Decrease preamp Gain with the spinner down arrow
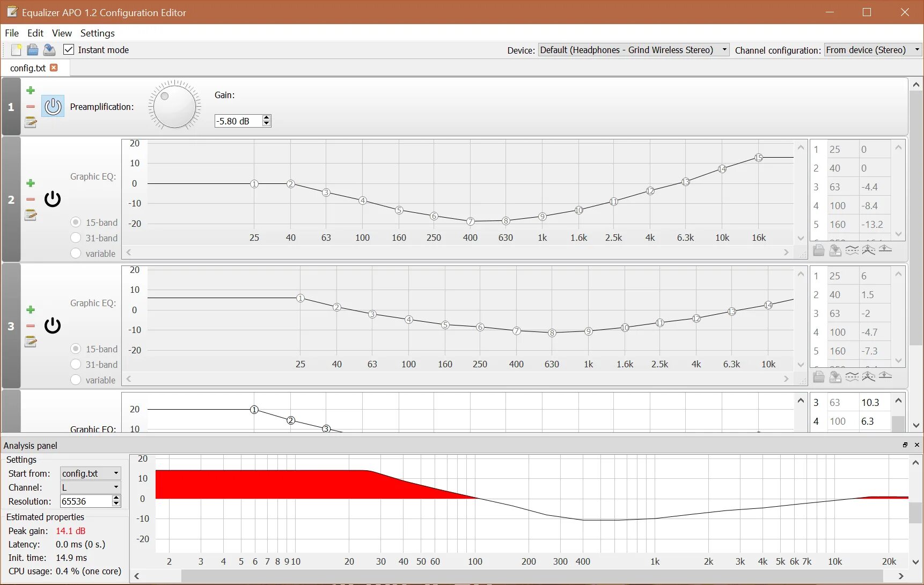Screen dimensions: 924x585 266,124
